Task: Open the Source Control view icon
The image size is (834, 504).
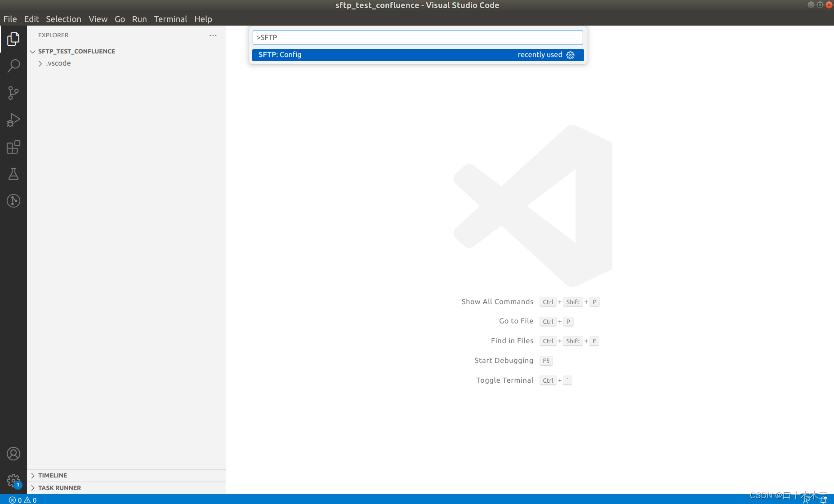Action: click(13, 93)
